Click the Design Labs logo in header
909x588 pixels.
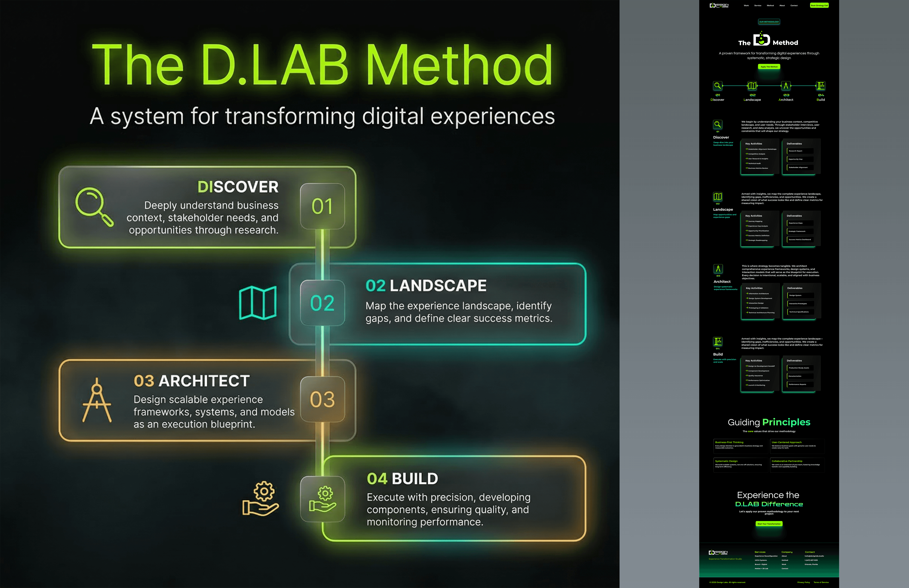[719, 5]
